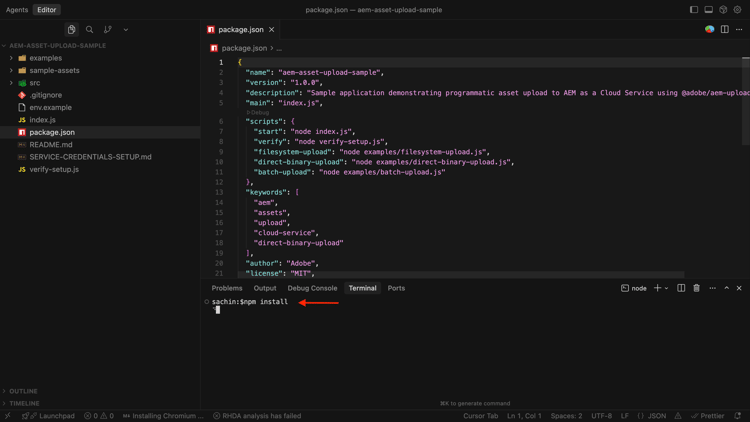Go to line via Ln 1, Col 1
This screenshot has height=422, width=750.
524,416
